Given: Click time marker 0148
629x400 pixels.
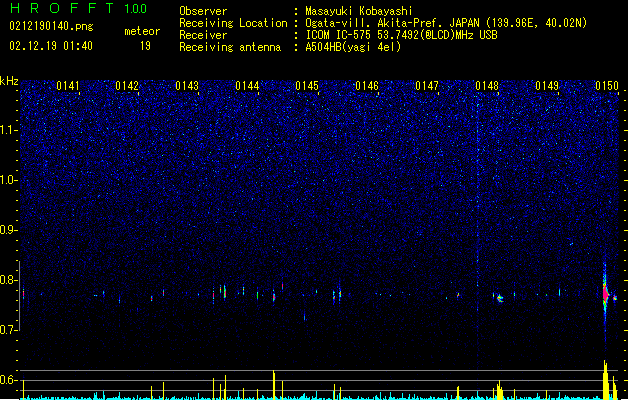Looking at the screenshot, I should pos(487,86).
